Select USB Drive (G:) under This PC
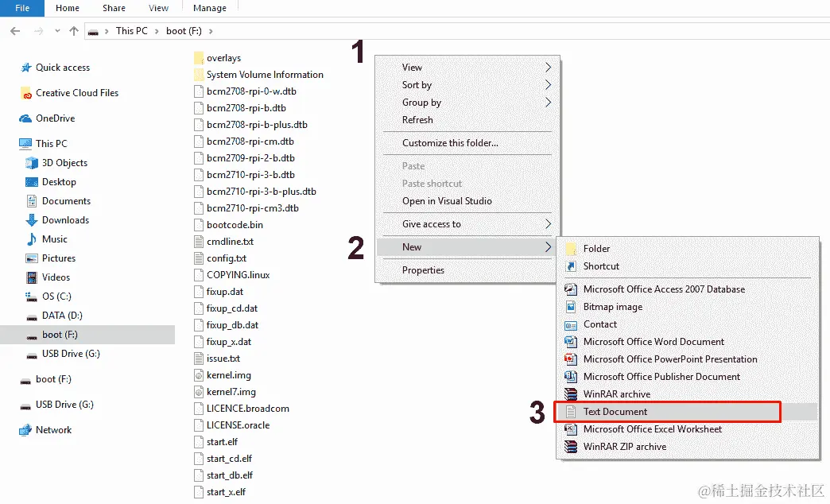The width and height of the screenshot is (830, 504). (71, 354)
